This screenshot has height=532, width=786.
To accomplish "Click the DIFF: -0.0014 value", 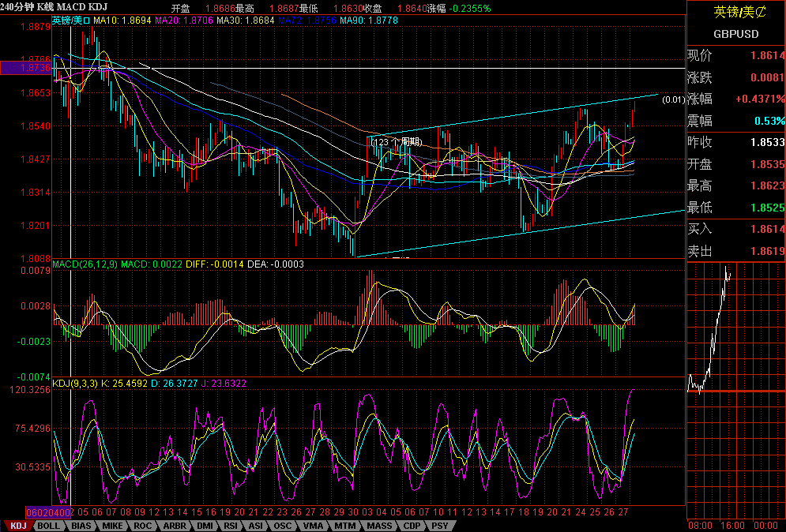I will [215, 264].
